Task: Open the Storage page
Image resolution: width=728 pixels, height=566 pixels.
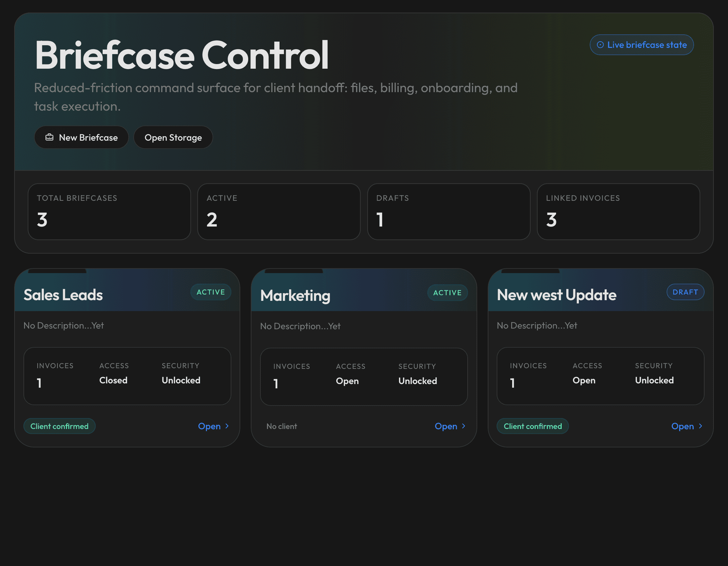Action: 173,137
